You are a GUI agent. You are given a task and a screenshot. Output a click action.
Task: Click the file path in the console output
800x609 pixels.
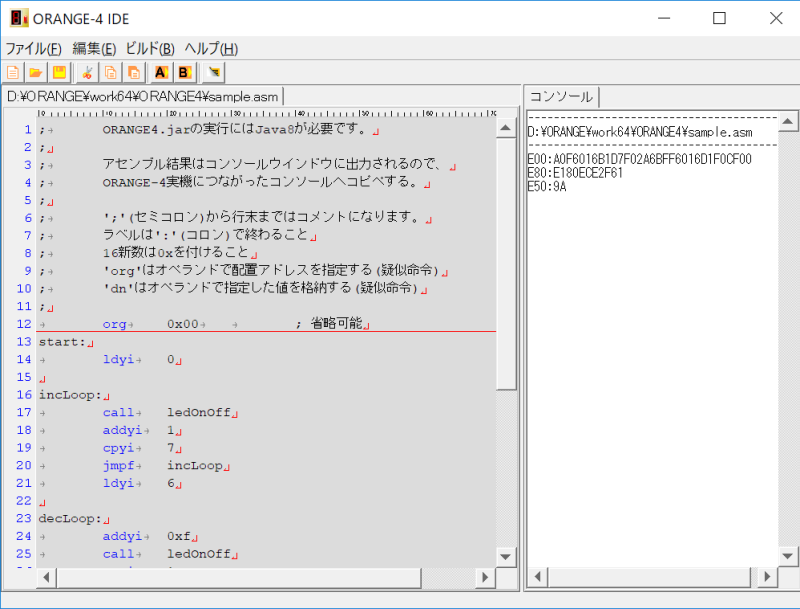click(x=640, y=133)
